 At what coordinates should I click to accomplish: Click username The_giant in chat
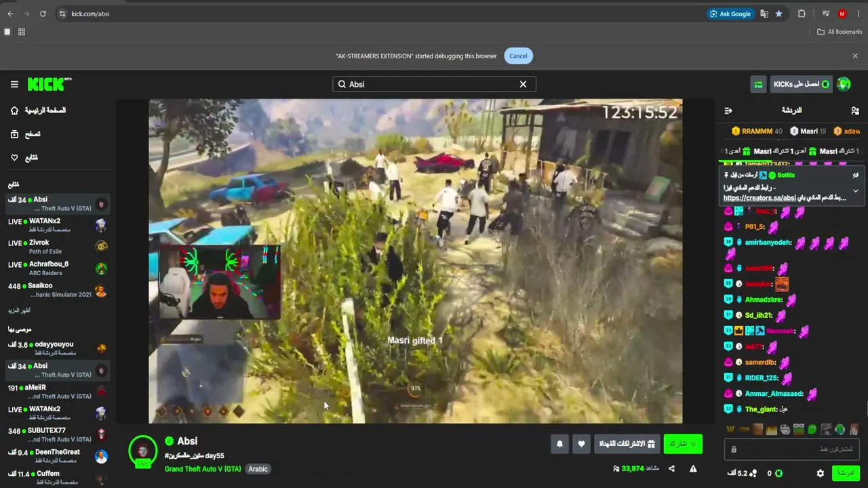760,409
